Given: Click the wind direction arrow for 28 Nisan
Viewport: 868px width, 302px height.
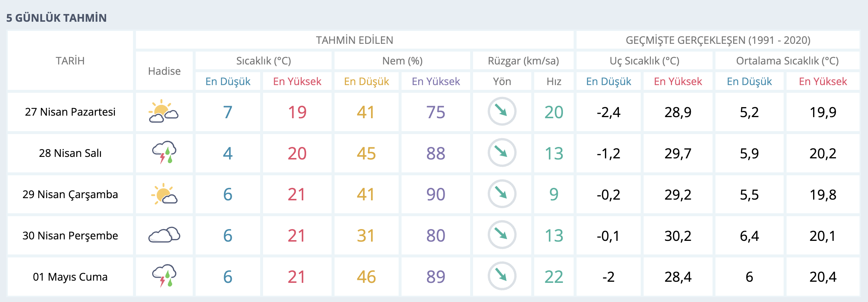Looking at the screenshot, I should click(502, 152).
